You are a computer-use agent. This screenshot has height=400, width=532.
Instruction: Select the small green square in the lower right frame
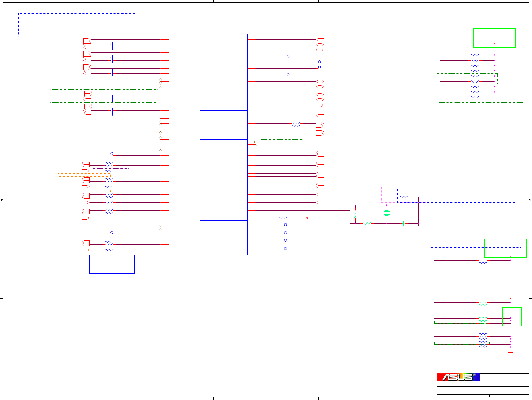(512, 317)
